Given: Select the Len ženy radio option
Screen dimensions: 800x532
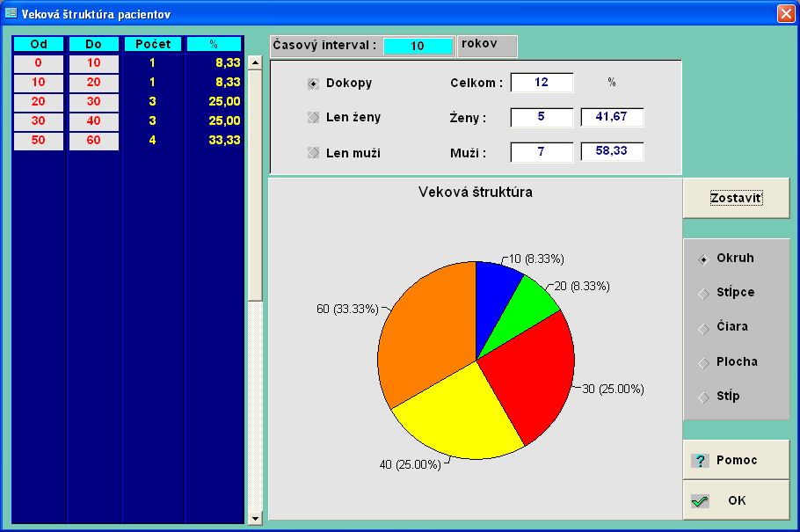Looking at the screenshot, I should pos(313,118).
